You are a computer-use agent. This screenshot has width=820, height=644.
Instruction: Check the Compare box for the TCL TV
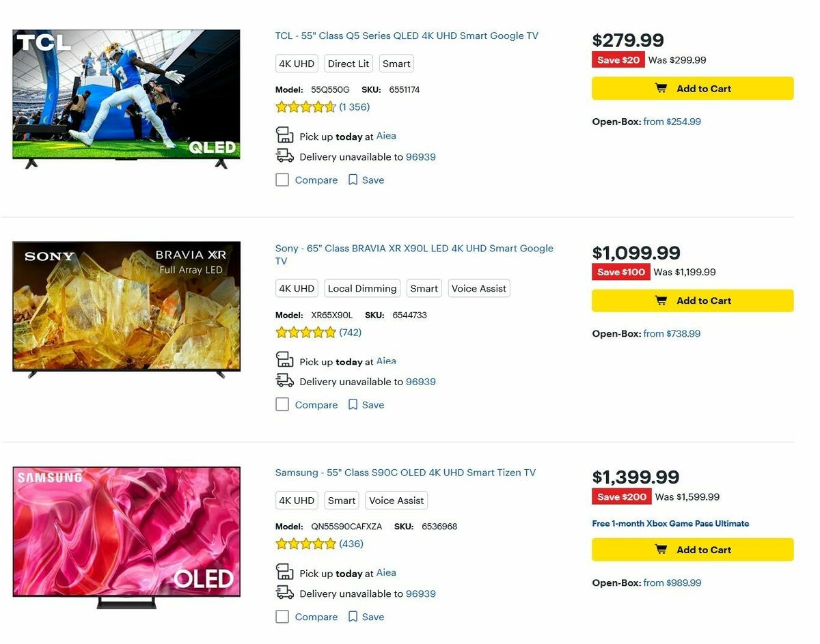282,180
